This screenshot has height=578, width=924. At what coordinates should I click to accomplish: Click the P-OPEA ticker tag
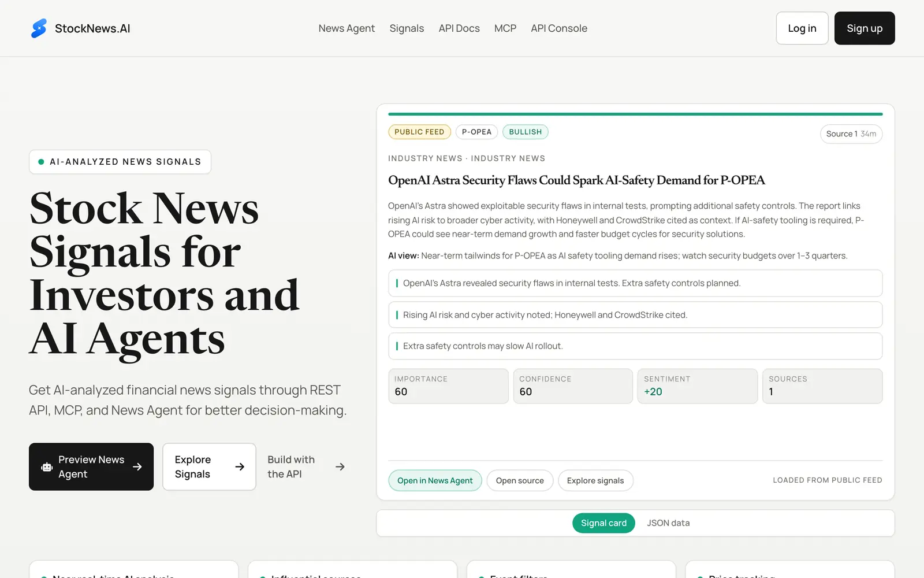coord(476,132)
